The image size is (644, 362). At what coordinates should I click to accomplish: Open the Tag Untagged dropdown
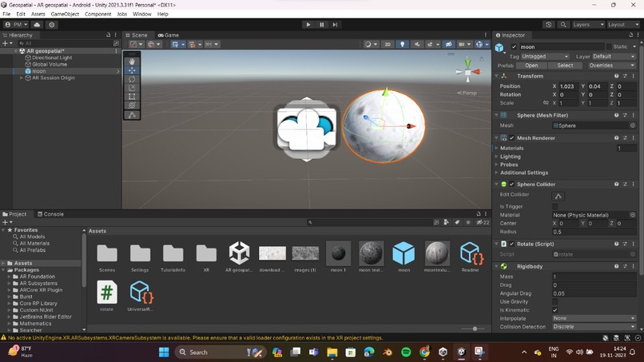[545, 56]
